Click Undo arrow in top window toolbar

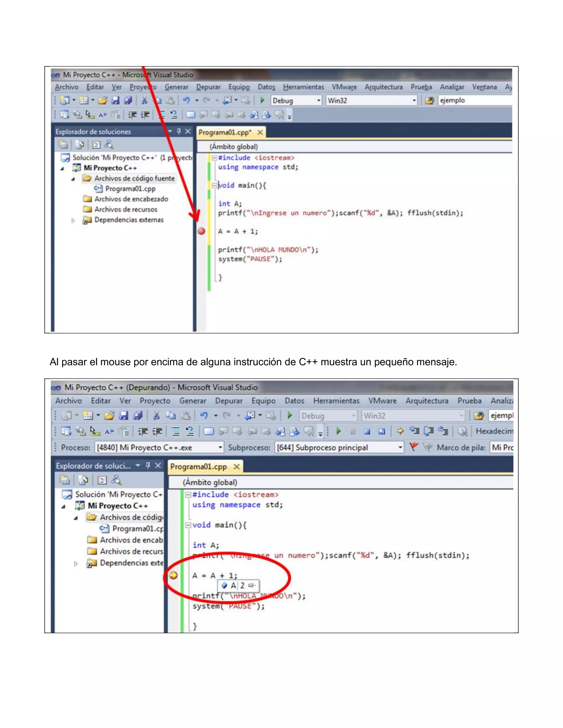(x=186, y=100)
